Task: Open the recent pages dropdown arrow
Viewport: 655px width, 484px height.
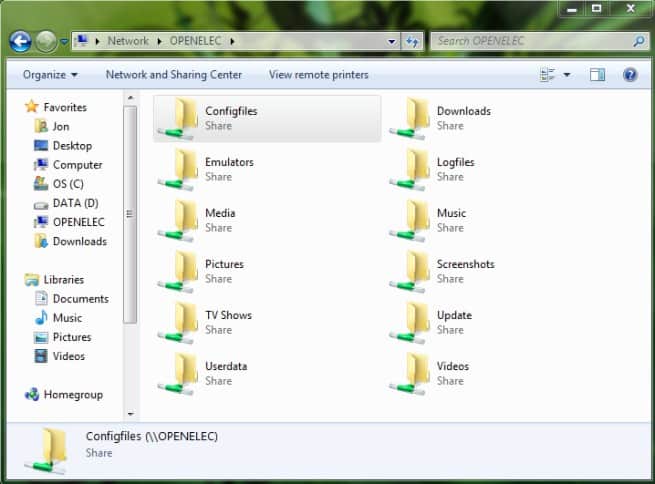Action: click(x=64, y=42)
